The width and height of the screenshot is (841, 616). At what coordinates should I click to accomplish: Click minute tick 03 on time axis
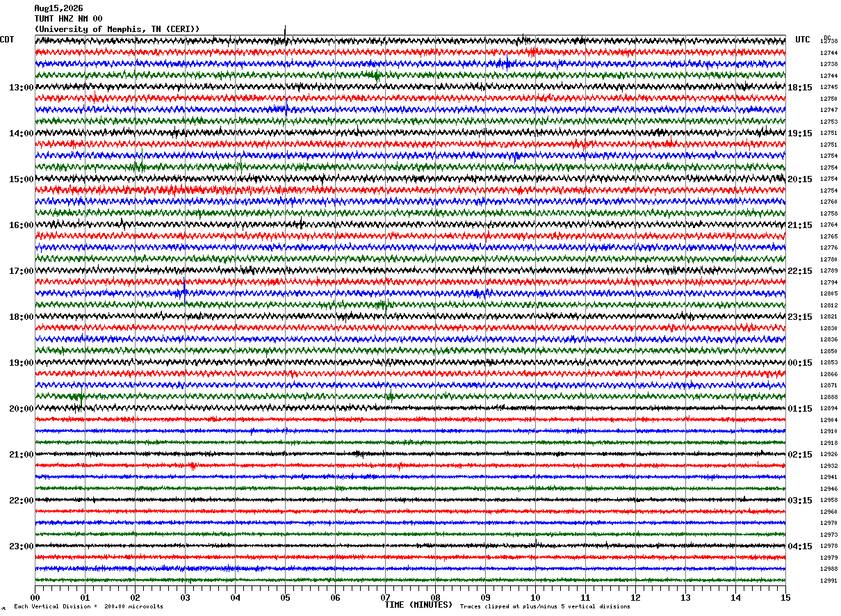185,598
